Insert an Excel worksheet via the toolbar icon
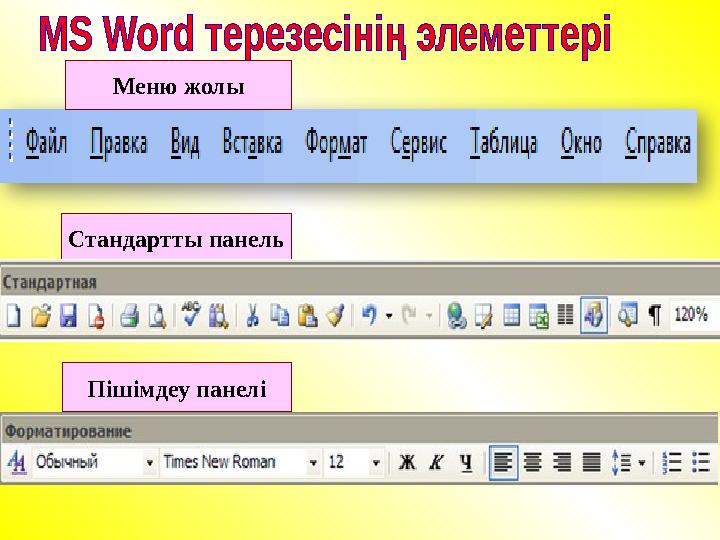This screenshot has height=540, width=720. click(539, 316)
